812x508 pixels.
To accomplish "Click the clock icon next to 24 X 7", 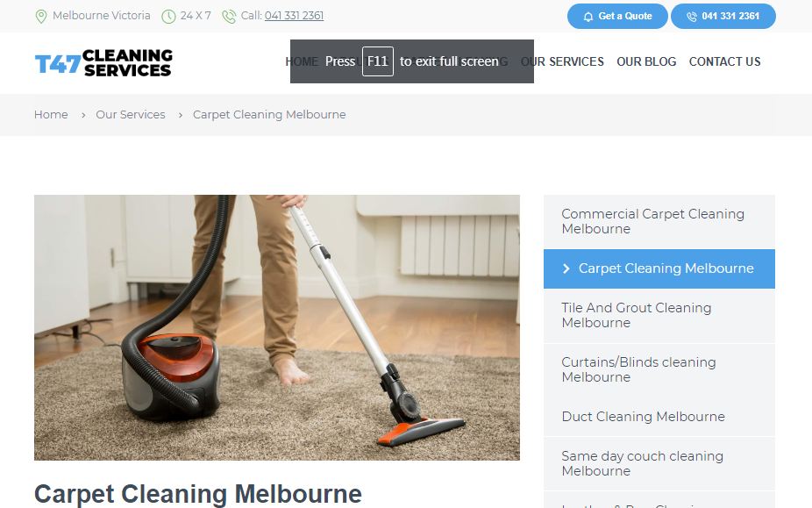I will tap(168, 17).
